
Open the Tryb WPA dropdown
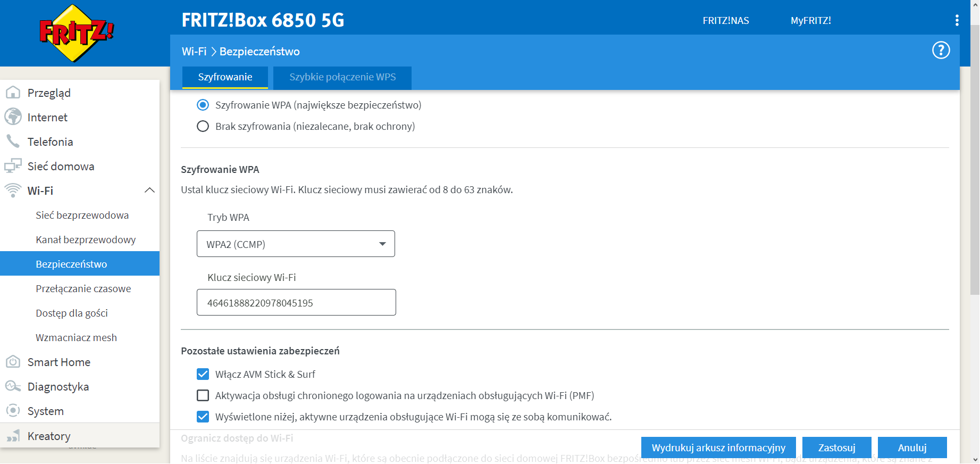(x=296, y=244)
